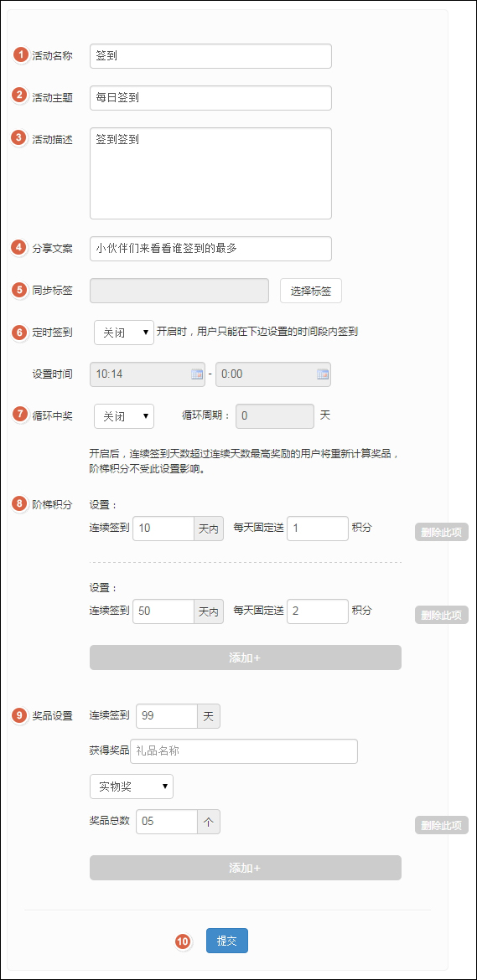This screenshot has height=980, width=477.
Task: Open the 定时签到 dropdown
Action: click(x=124, y=333)
